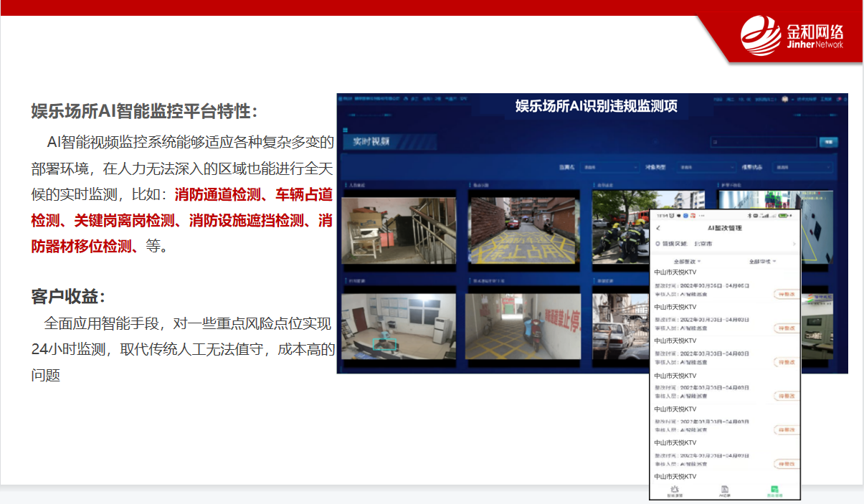Viewport: 864px width, 504px height.
Task: Click the battery icon in the phone status bar
Action: click(x=784, y=215)
